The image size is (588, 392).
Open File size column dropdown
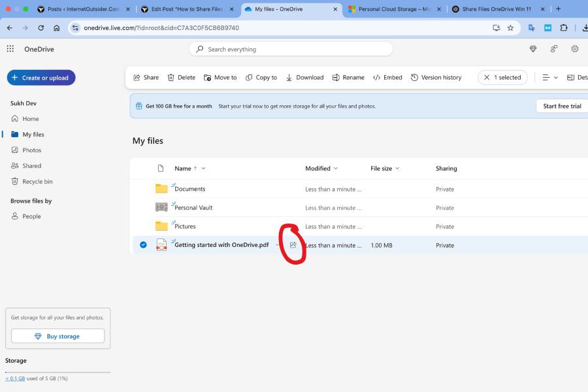click(x=385, y=169)
